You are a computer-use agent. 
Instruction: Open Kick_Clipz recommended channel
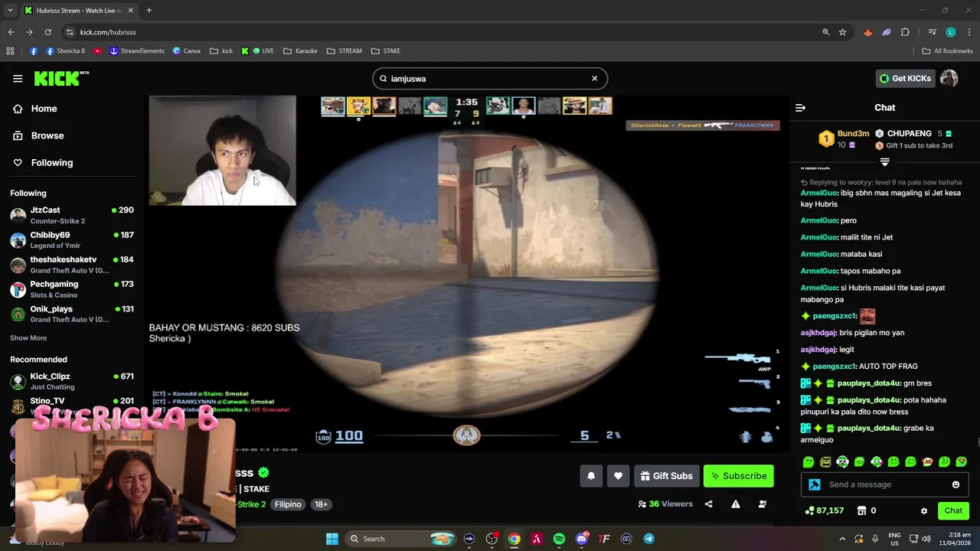point(72,381)
